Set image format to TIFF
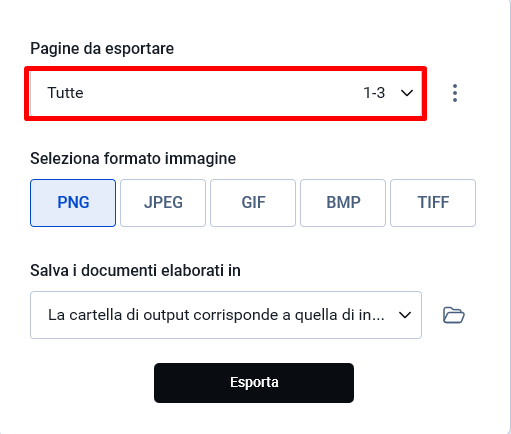The height and width of the screenshot is (434, 511). (x=433, y=203)
